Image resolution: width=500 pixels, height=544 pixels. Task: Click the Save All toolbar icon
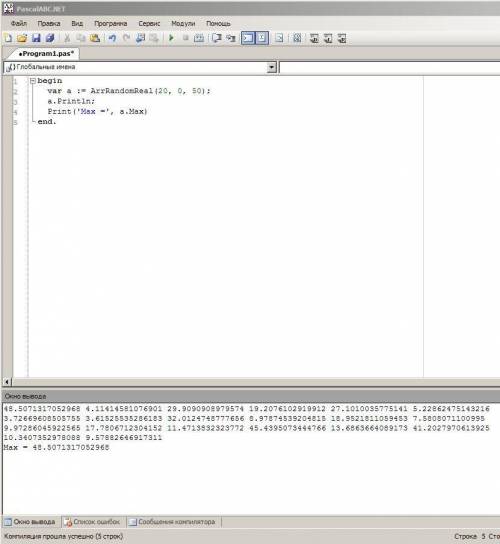[50, 38]
